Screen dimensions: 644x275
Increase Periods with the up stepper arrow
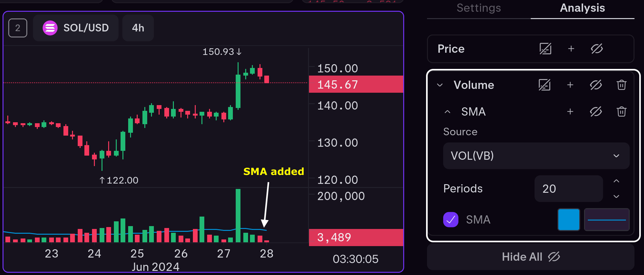tap(616, 181)
